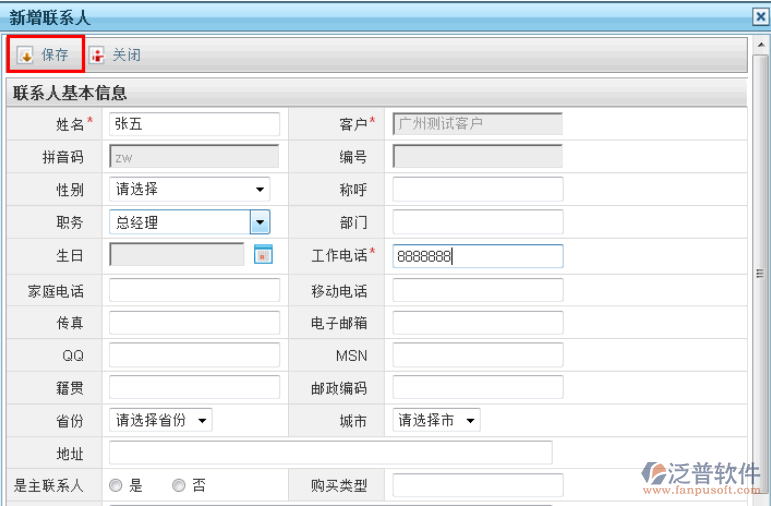Open the 城市 dropdown list
Image resolution: width=771 pixels, height=506 pixels.
pyautogui.click(x=436, y=420)
